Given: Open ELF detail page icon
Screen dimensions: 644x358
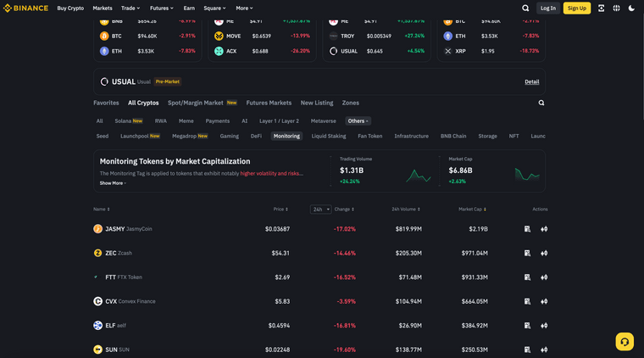Looking at the screenshot, I should (x=527, y=326).
